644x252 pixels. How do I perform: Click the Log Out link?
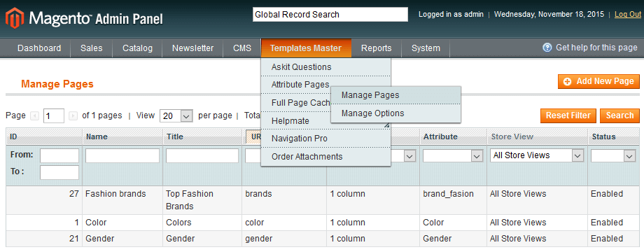tap(628, 15)
